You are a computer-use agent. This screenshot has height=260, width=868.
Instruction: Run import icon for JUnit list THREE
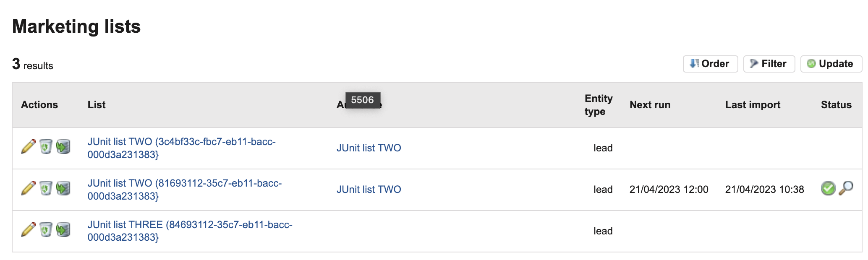point(63,230)
